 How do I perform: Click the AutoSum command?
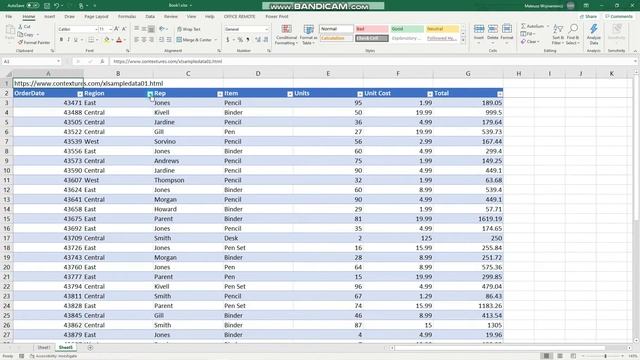(533, 26)
